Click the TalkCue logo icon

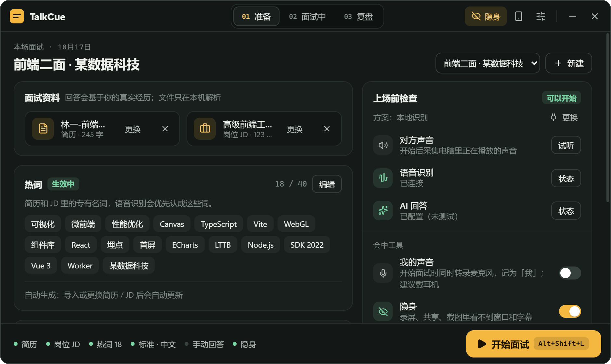pos(17,16)
